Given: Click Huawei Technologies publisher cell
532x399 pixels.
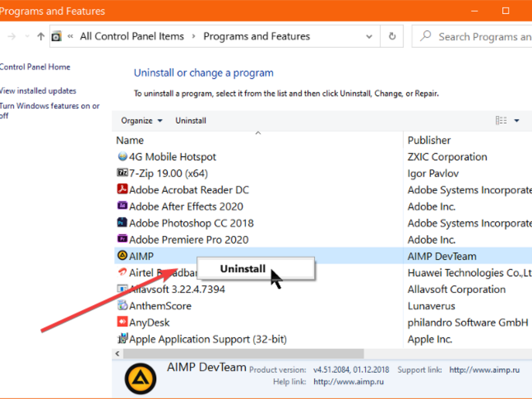Looking at the screenshot, I should [469, 273].
